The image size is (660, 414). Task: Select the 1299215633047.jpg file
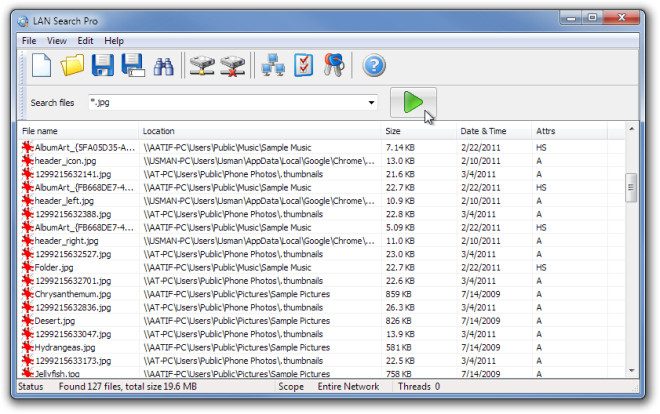(x=73, y=334)
